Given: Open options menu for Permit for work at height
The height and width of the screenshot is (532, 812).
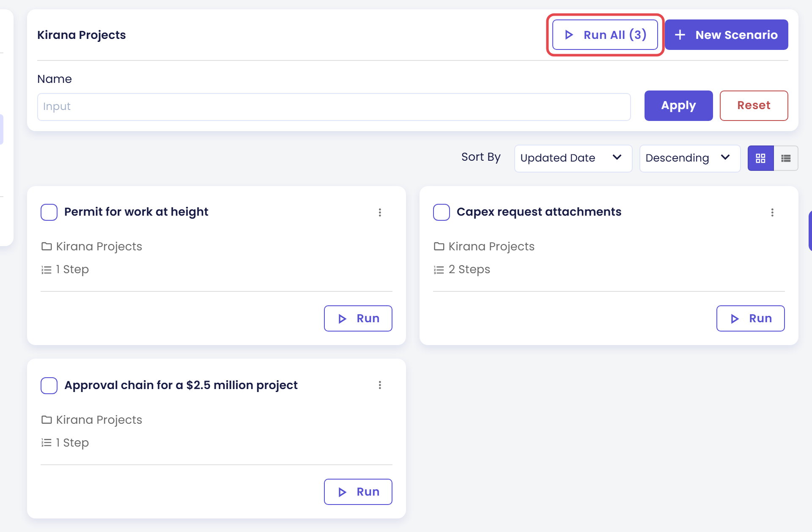Looking at the screenshot, I should [380, 212].
